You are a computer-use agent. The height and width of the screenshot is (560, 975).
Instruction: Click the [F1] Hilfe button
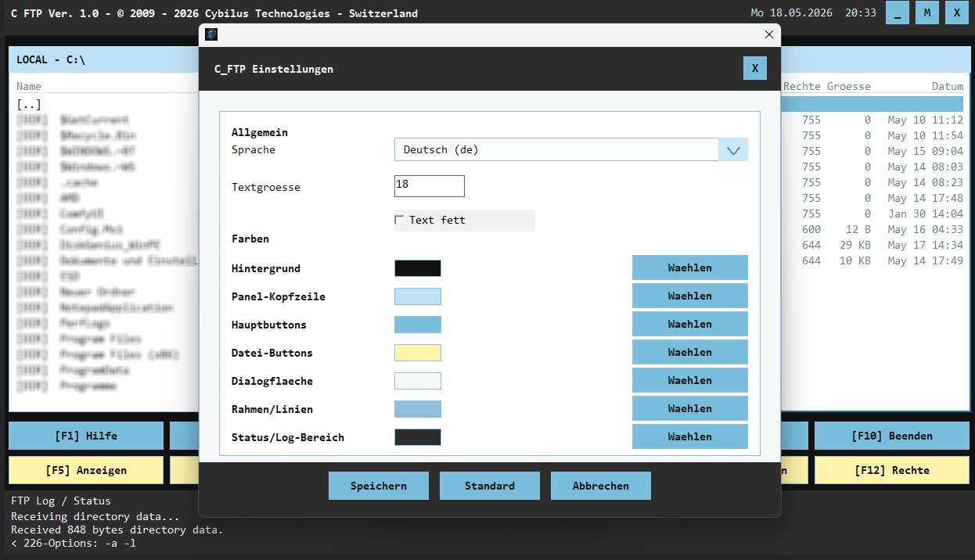[x=86, y=436]
